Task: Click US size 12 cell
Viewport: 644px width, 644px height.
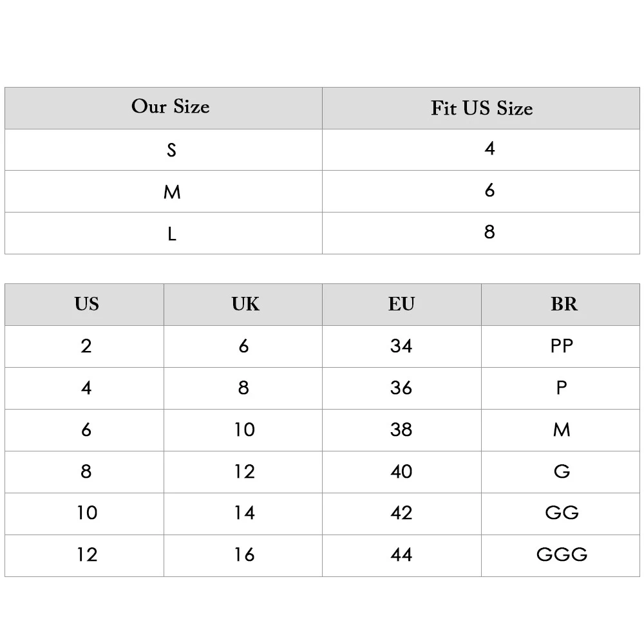Action: pos(86,554)
